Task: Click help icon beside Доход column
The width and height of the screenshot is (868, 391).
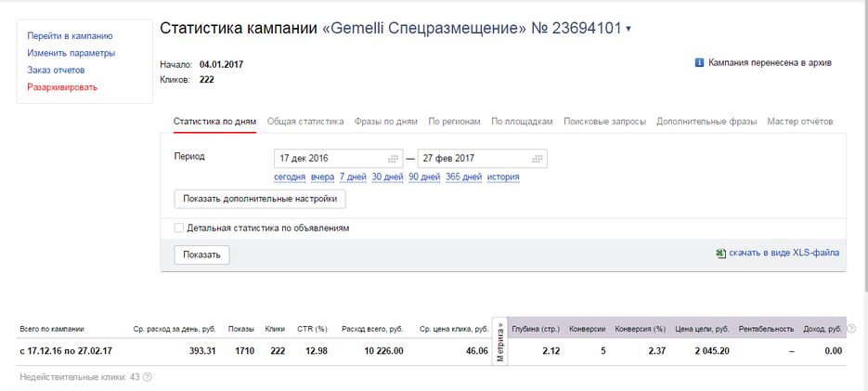Action: point(851,329)
